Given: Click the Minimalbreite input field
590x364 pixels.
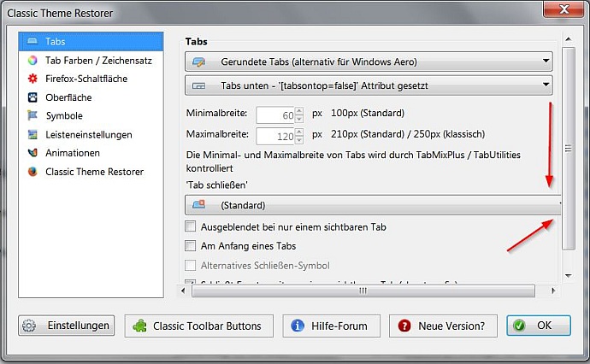Looking at the screenshot, I should coord(275,115).
